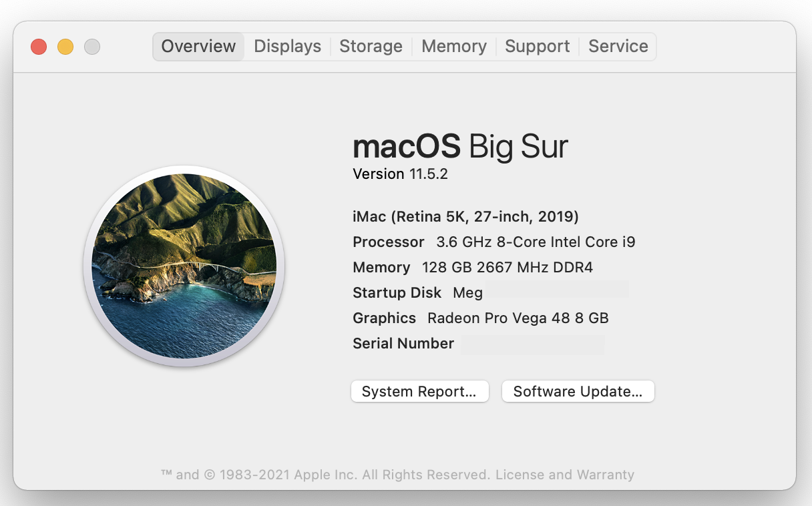Open the Service tab
This screenshot has width=812, height=506.
[618, 47]
